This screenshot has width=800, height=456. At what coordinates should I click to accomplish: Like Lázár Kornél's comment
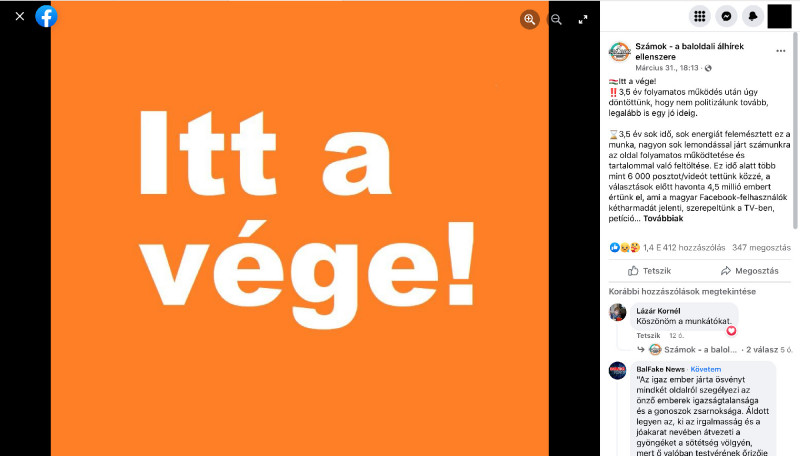pyautogui.click(x=648, y=336)
